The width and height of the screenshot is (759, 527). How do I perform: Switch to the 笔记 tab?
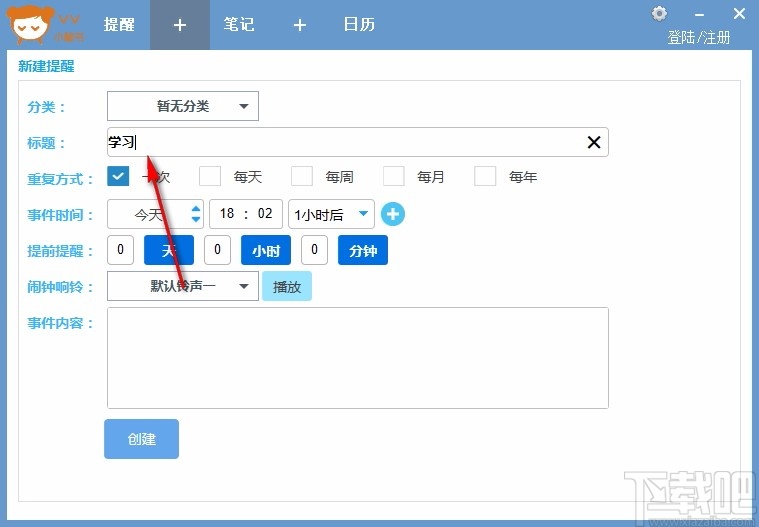pyautogui.click(x=239, y=25)
